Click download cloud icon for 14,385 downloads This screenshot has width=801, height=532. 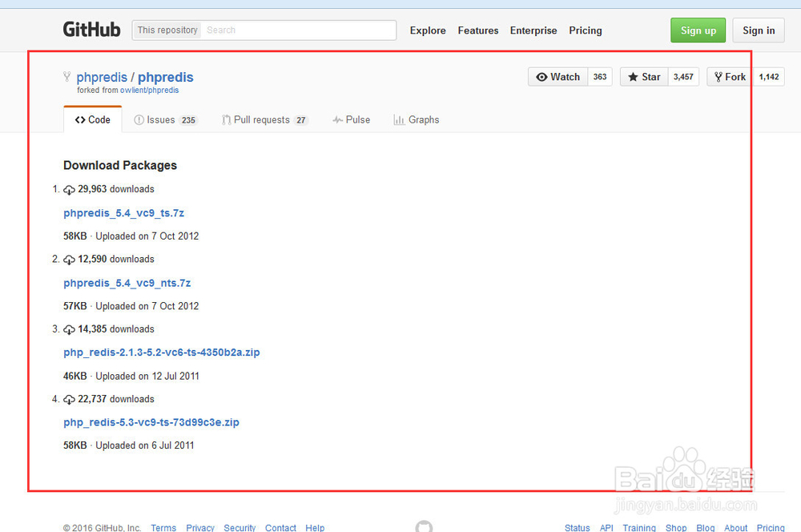(69, 329)
